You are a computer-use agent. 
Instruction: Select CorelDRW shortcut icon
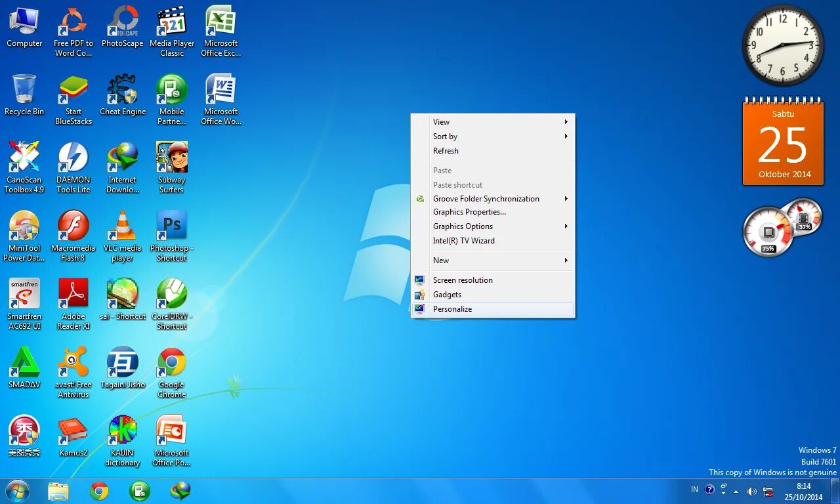coord(172,305)
